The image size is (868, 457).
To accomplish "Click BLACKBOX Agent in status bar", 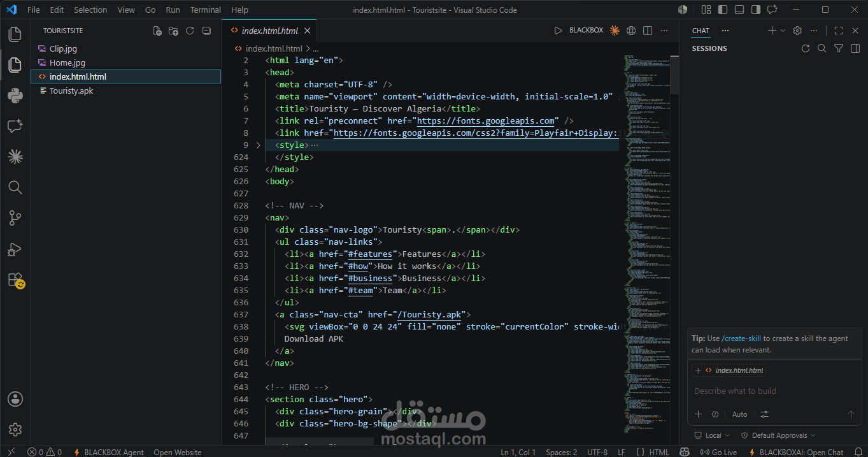I will click(108, 452).
